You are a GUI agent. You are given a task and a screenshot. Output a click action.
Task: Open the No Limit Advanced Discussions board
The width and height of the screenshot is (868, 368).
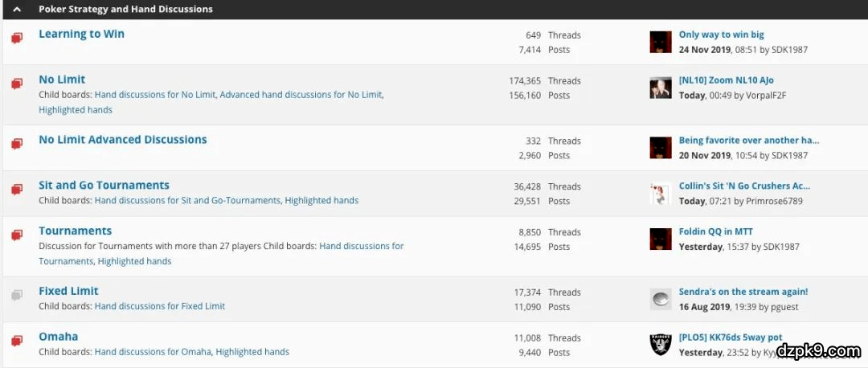[122, 140]
